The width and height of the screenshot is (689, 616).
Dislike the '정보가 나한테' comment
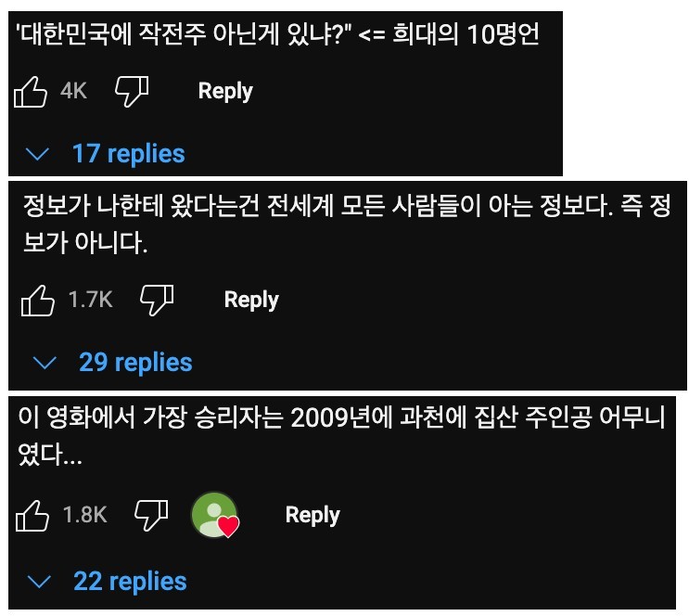click(157, 299)
